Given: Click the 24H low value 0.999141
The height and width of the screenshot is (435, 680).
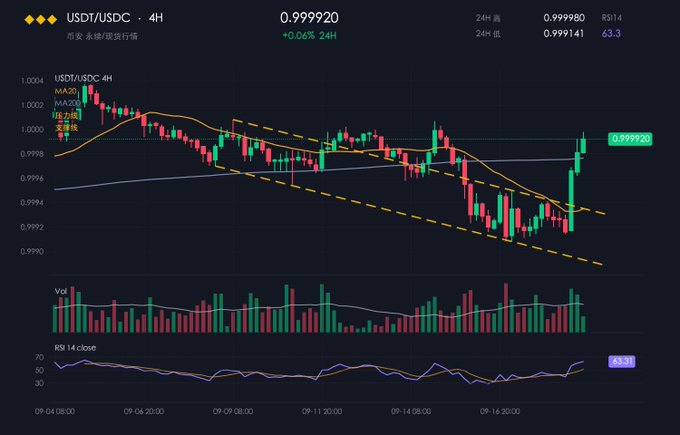Looking at the screenshot, I should 564,33.
